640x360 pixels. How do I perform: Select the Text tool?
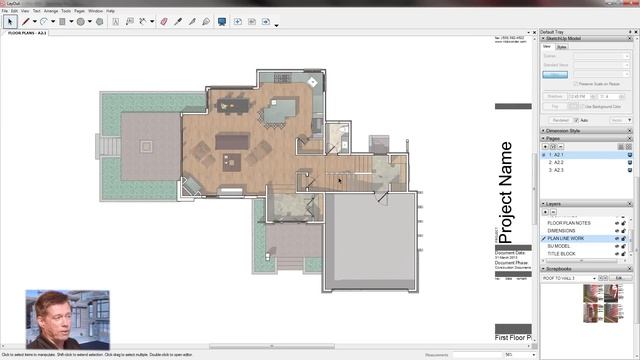pos(116,22)
